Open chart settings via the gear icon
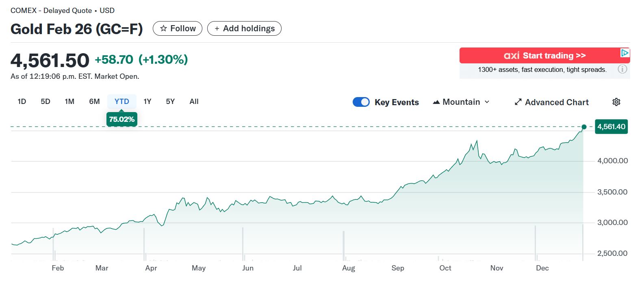The width and height of the screenshot is (644, 292). click(x=616, y=102)
